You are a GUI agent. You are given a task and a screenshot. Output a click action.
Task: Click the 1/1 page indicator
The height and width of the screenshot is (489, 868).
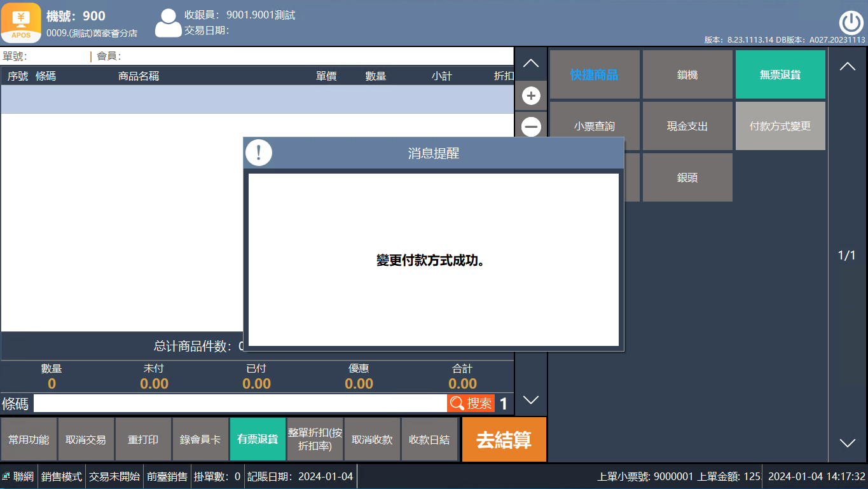click(847, 256)
